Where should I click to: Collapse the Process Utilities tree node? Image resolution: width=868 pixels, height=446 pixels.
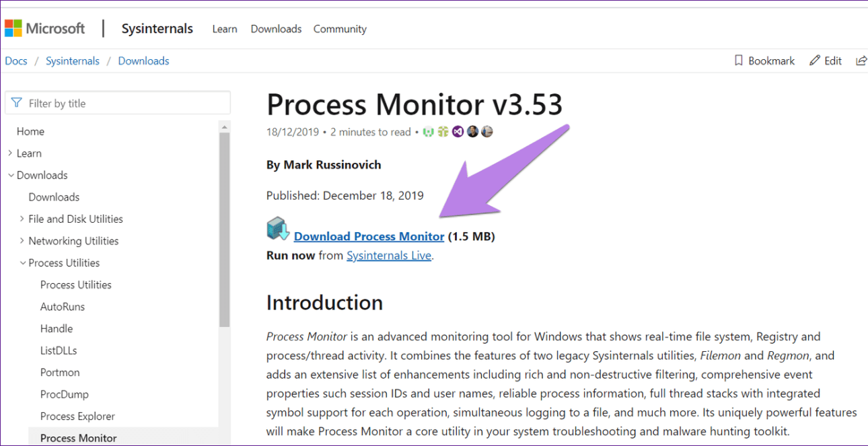[x=22, y=263]
